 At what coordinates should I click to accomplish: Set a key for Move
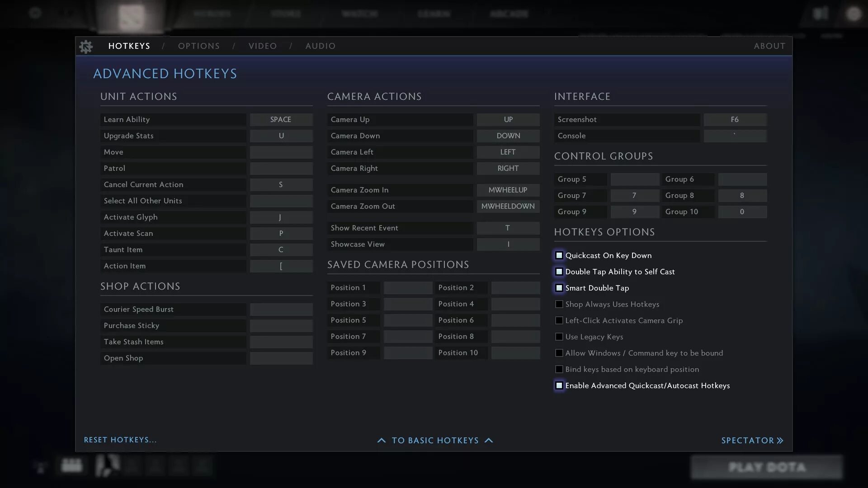pos(281,152)
